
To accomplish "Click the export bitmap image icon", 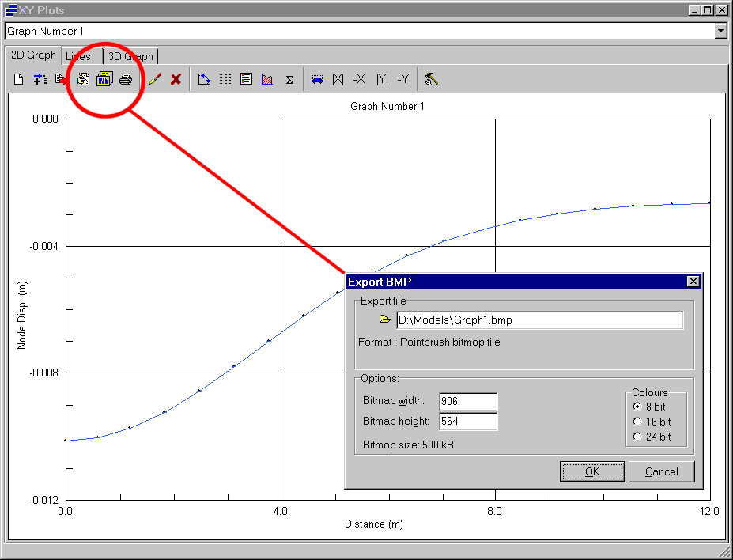I will coord(104,79).
